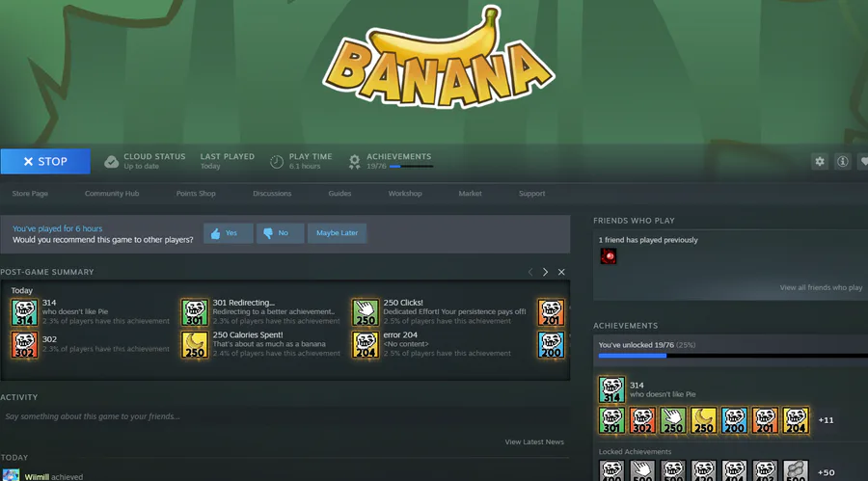Click 200 icon in Achievements panel
The width and height of the screenshot is (868, 481).
pos(734,420)
